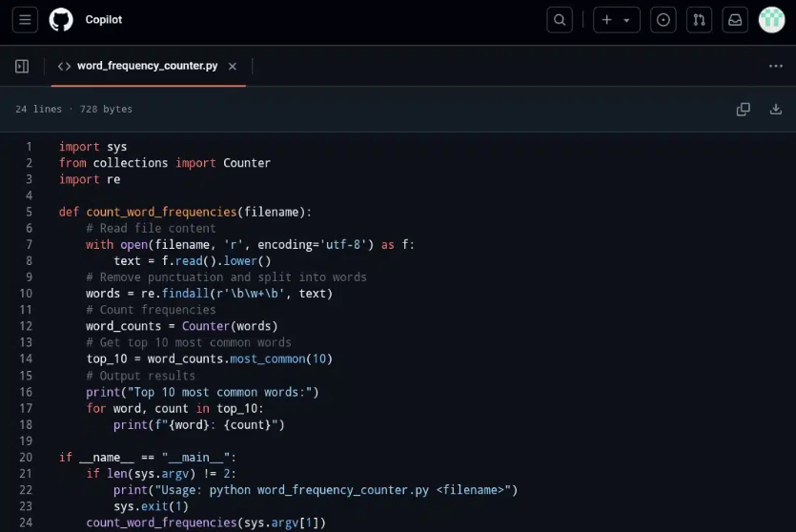Close the word_frequency_counter.py tab
Image resolution: width=796 pixels, height=532 pixels.
[233, 66]
